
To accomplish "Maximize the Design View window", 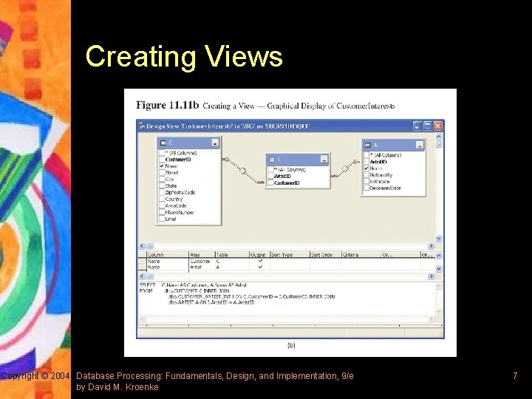I will (x=428, y=126).
